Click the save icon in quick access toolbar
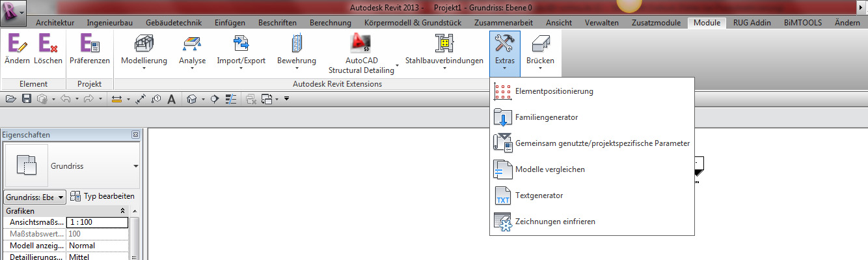 click(x=27, y=99)
